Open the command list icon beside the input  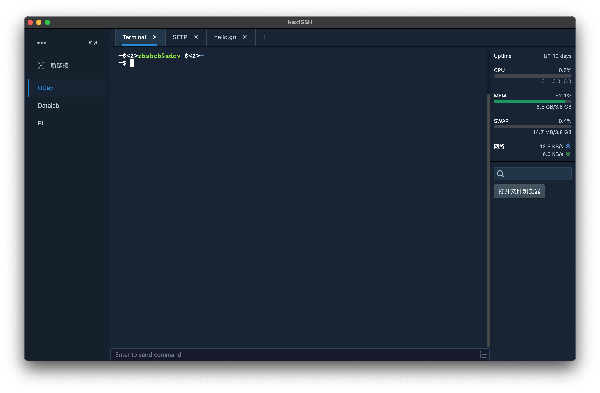coord(483,355)
